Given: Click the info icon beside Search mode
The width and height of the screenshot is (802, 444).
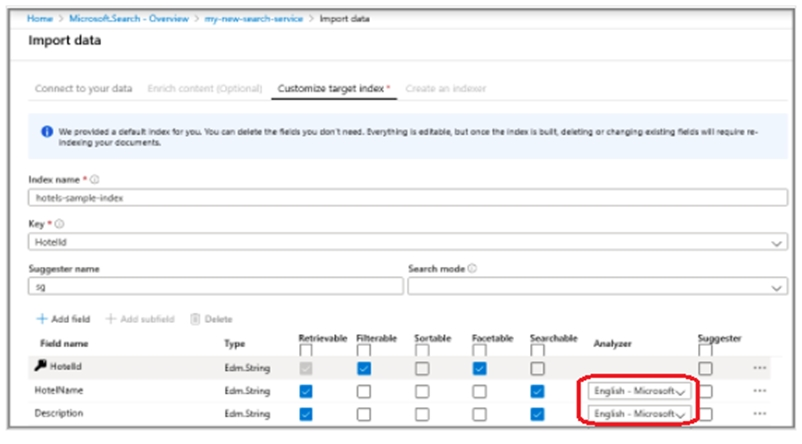Looking at the screenshot, I should (471, 269).
